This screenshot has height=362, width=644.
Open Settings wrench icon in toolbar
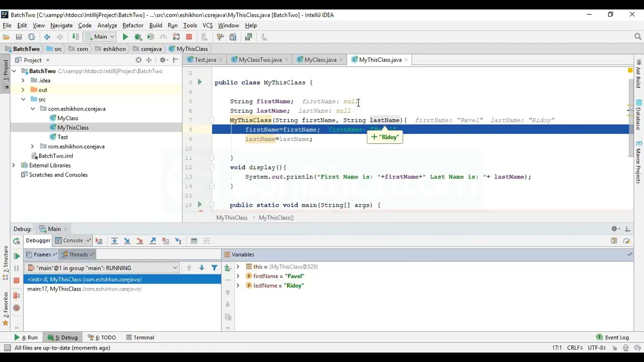[220, 37]
